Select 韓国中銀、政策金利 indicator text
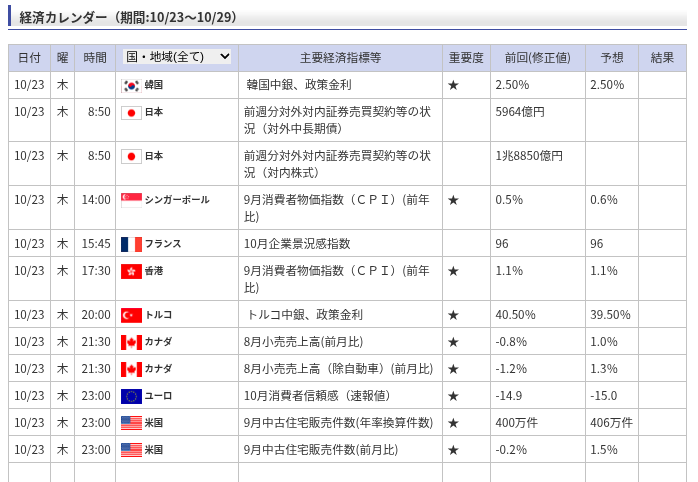 pos(298,85)
